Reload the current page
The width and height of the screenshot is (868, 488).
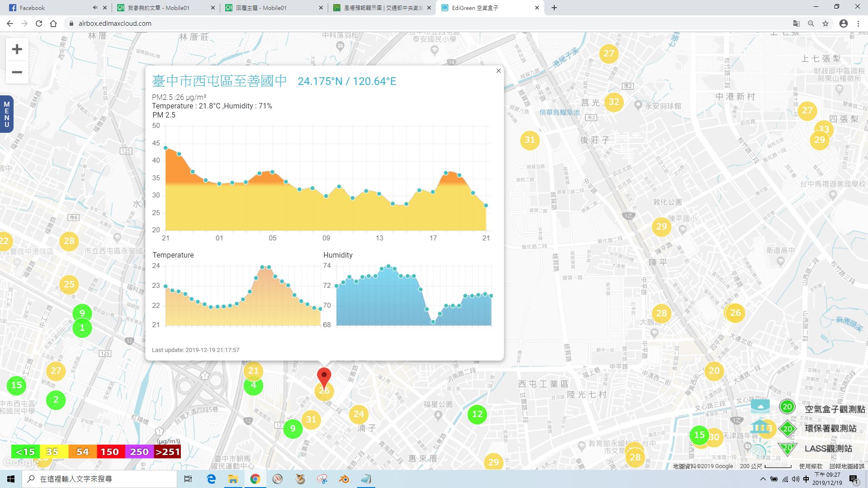pyautogui.click(x=39, y=23)
